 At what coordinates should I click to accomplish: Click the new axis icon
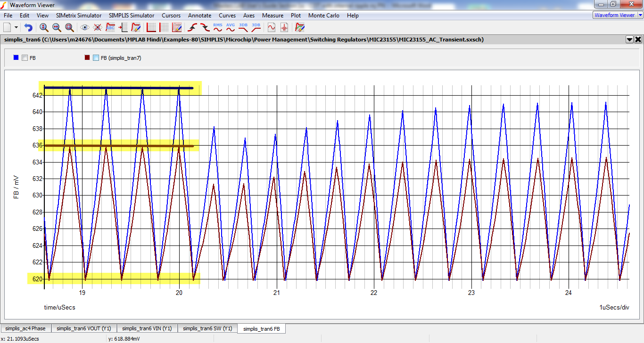[151, 27]
